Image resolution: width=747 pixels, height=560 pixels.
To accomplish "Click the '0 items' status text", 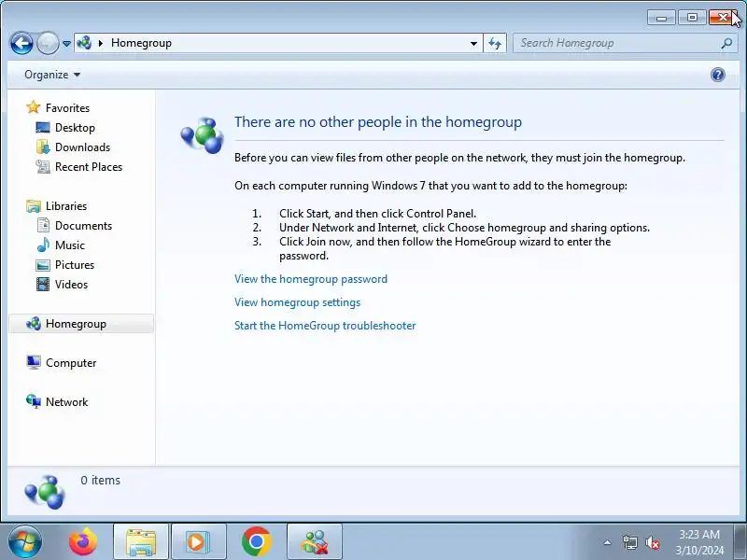I will [x=101, y=480].
